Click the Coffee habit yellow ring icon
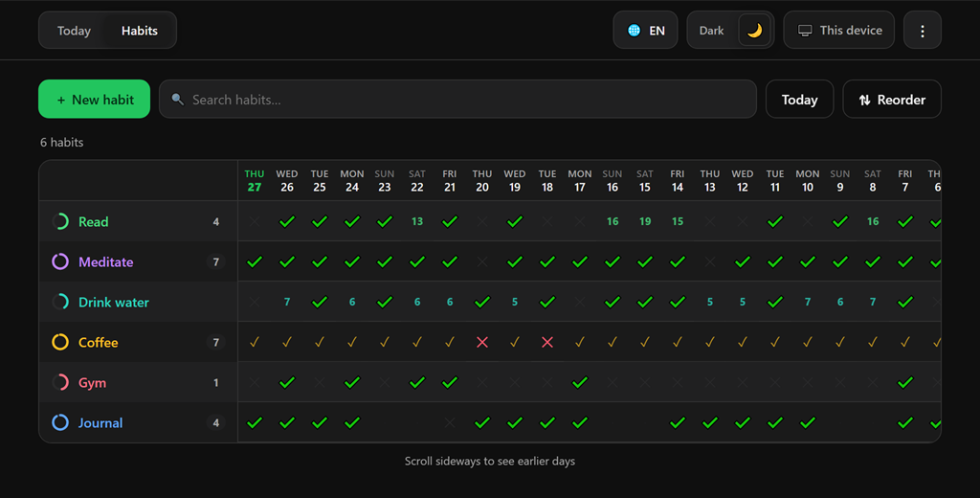 pos(60,342)
